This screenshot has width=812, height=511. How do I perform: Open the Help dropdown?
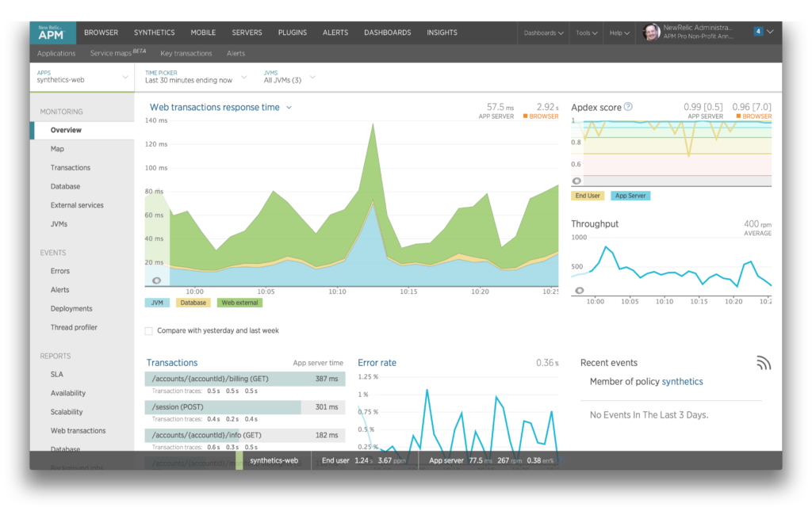619,32
